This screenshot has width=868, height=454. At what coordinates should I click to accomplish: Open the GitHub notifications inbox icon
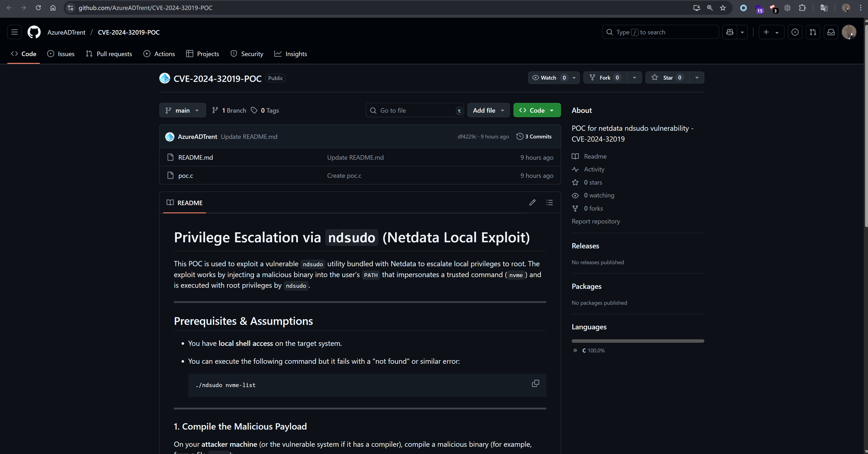[x=831, y=32]
